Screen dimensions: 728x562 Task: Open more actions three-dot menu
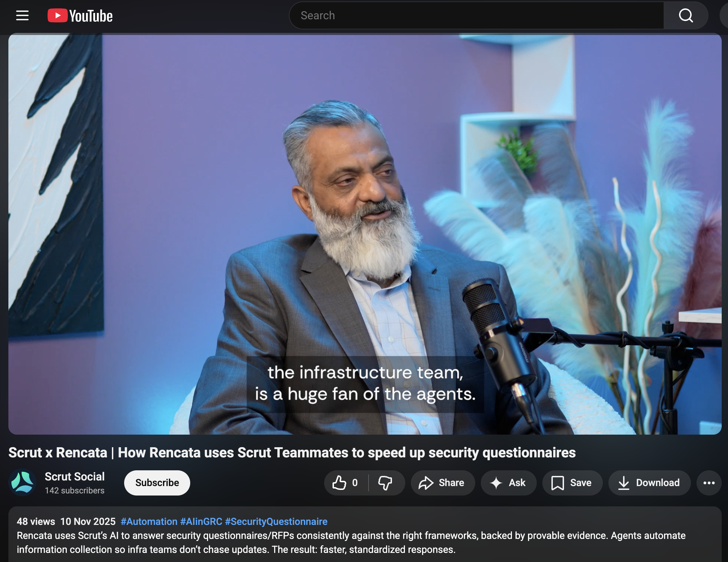tap(709, 483)
